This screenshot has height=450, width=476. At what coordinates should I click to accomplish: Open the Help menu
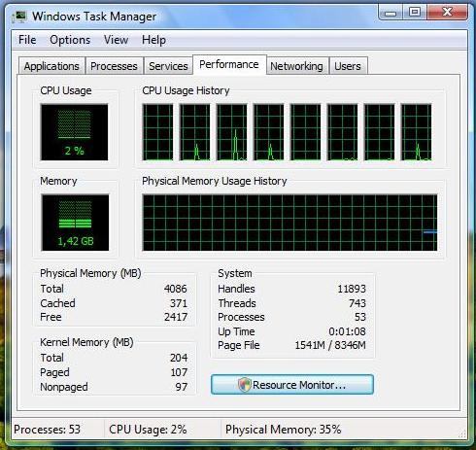[x=153, y=40]
